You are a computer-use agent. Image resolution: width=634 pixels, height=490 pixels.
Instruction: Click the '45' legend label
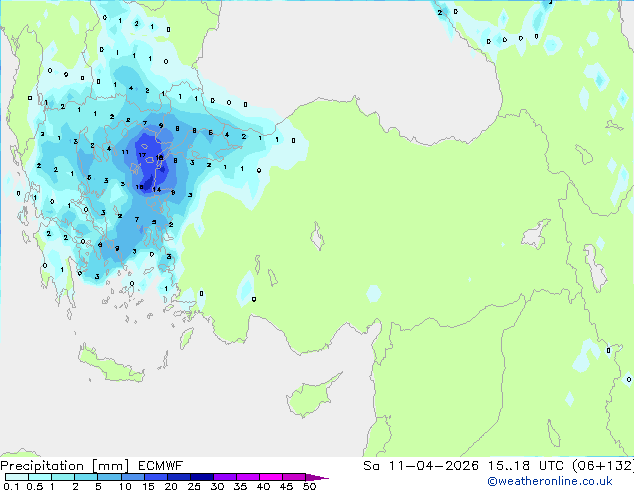tap(286, 486)
